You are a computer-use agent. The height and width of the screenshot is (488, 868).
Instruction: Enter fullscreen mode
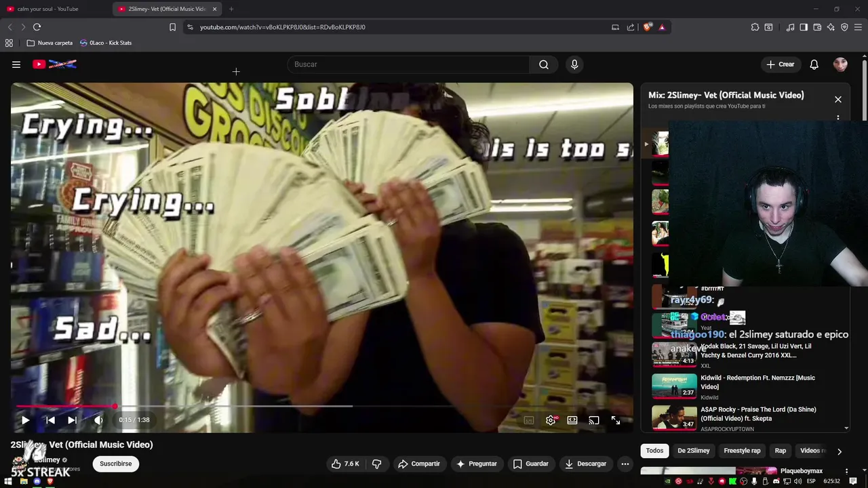(x=616, y=420)
